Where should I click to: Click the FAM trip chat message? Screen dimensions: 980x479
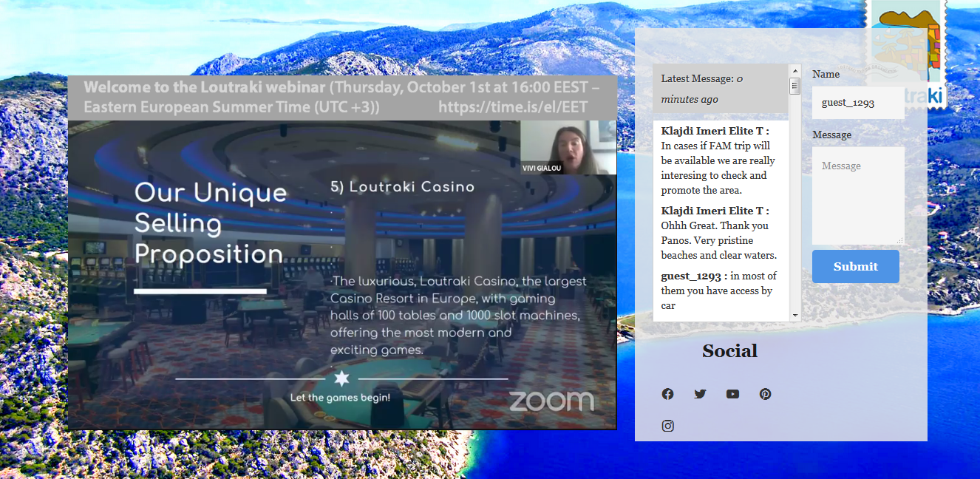coord(719,160)
